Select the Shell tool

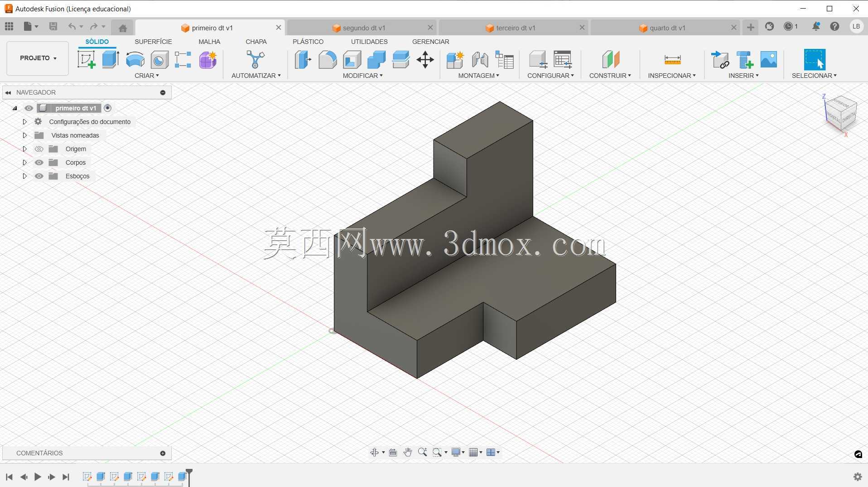coord(352,60)
